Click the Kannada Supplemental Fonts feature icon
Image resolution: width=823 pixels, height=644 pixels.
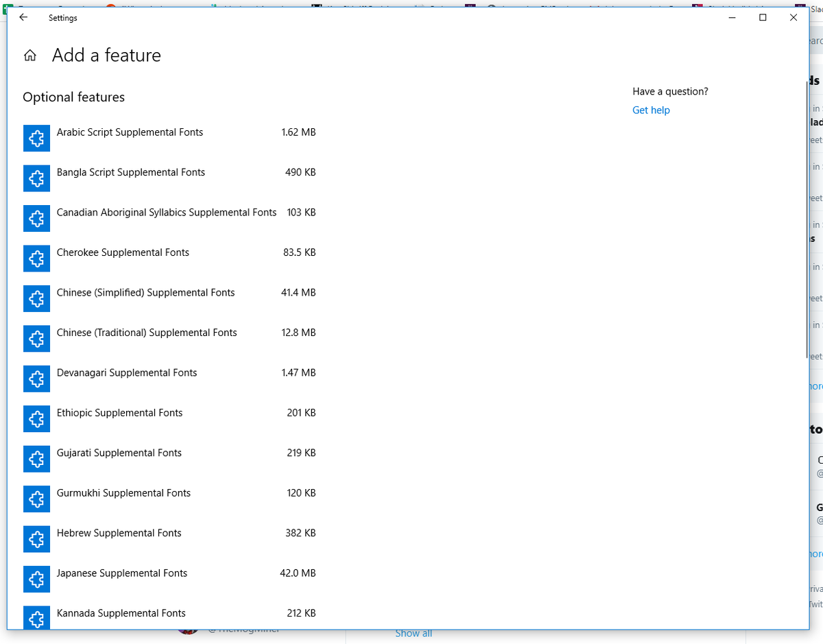coord(36,618)
